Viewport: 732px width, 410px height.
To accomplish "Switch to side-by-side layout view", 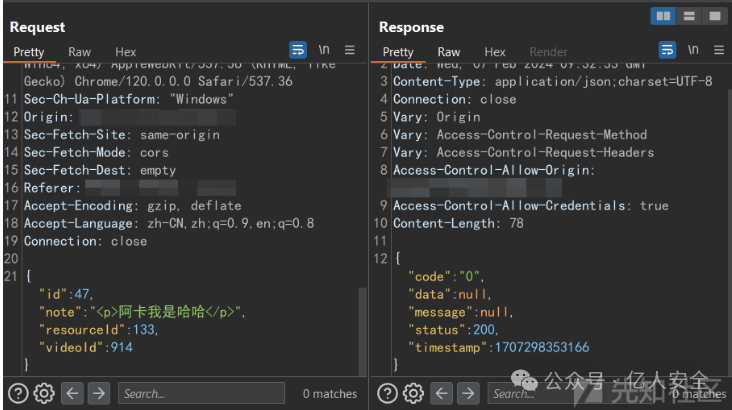I will tap(663, 16).
